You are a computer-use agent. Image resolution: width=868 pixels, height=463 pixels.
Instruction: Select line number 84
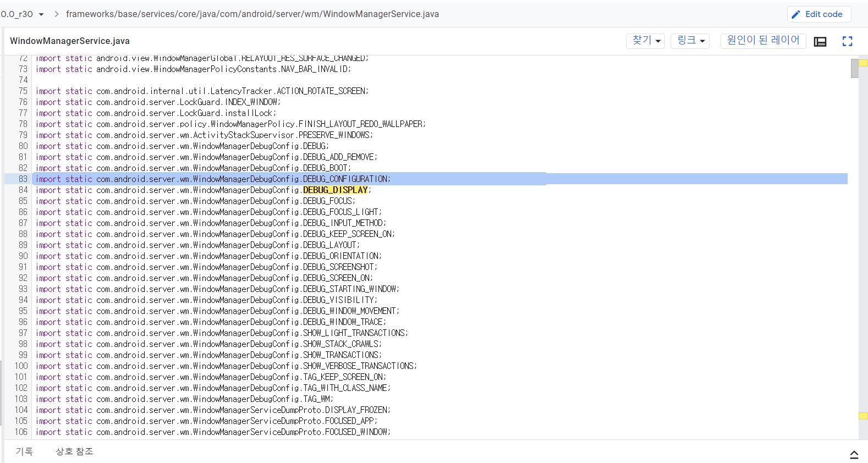(x=23, y=190)
